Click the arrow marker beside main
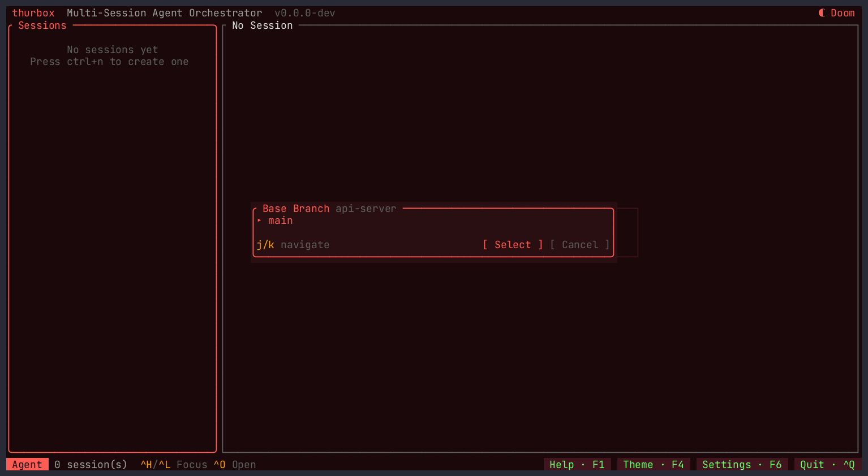 point(259,220)
